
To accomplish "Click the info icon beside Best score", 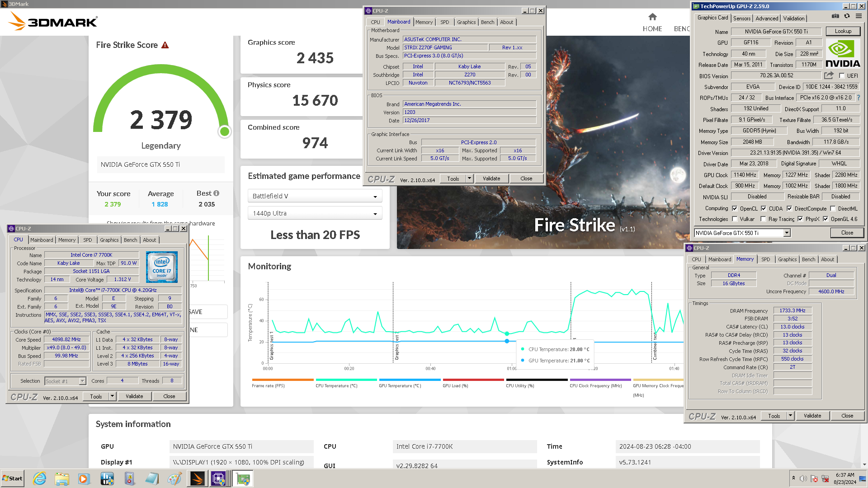I will 216,193.
